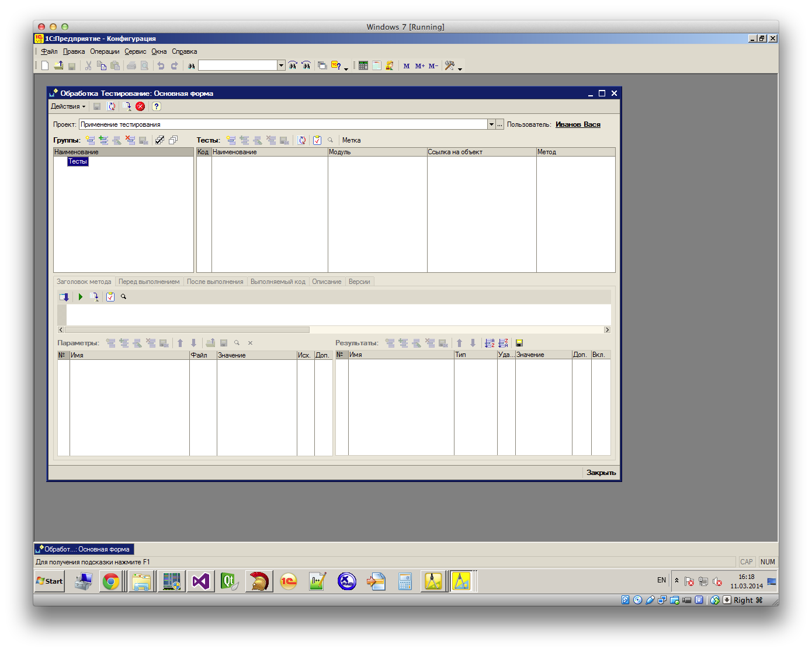This screenshot has width=812, height=652.
Task: Click EN language indicator in taskbar
Action: pos(661,580)
